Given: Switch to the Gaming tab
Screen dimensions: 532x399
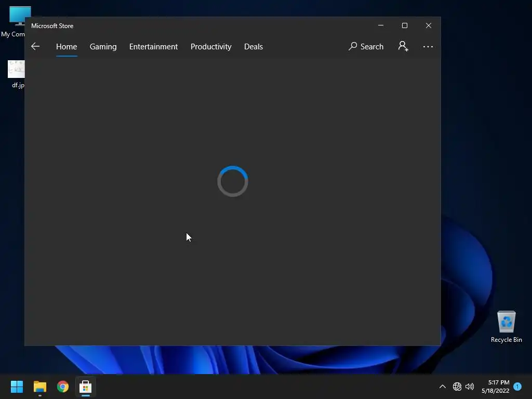Looking at the screenshot, I should [x=103, y=46].
